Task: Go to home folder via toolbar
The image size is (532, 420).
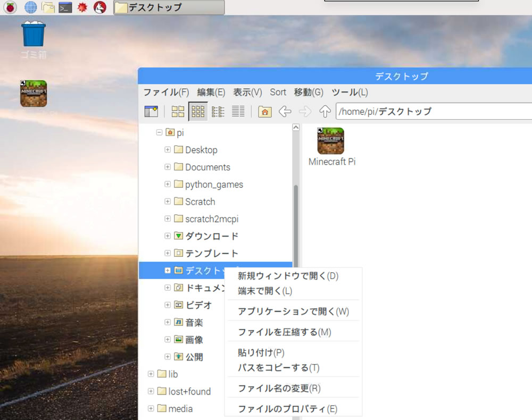Action: 264,111
